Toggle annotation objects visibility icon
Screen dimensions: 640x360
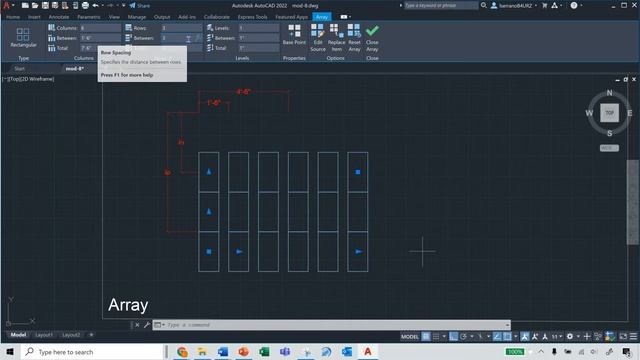(x=525, y=336)
